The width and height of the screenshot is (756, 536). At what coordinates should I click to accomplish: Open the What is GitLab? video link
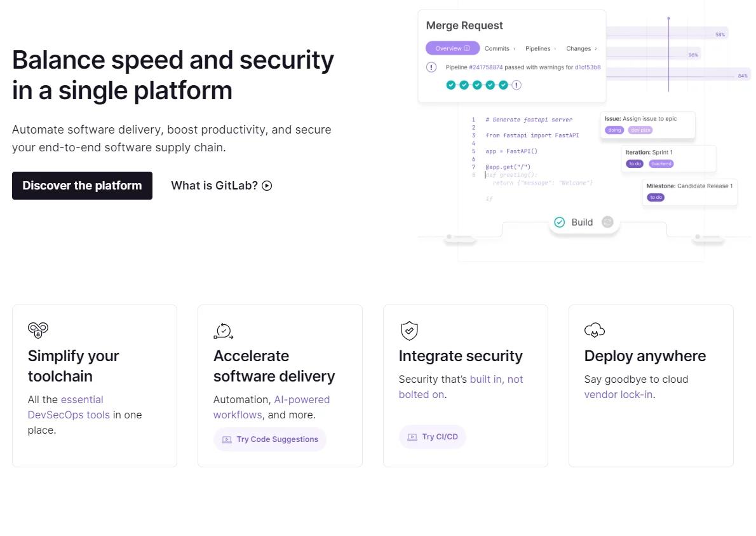coord(221,186)
